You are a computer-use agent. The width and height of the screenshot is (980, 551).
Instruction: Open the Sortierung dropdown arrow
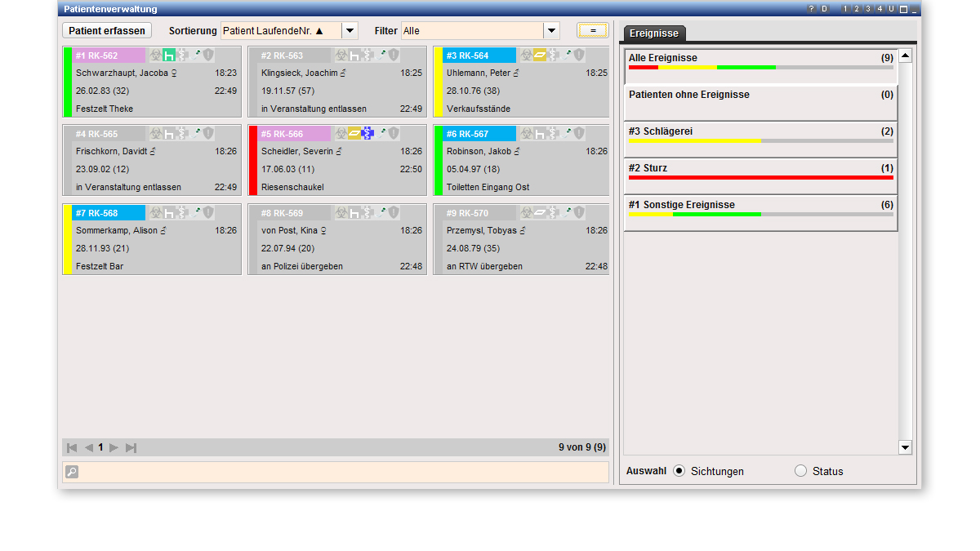(350, 30)
